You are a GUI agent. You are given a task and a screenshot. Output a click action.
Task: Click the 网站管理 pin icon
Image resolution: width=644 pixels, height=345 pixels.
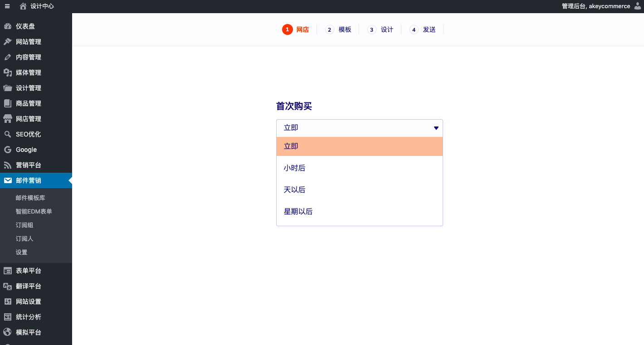[8, 42]
